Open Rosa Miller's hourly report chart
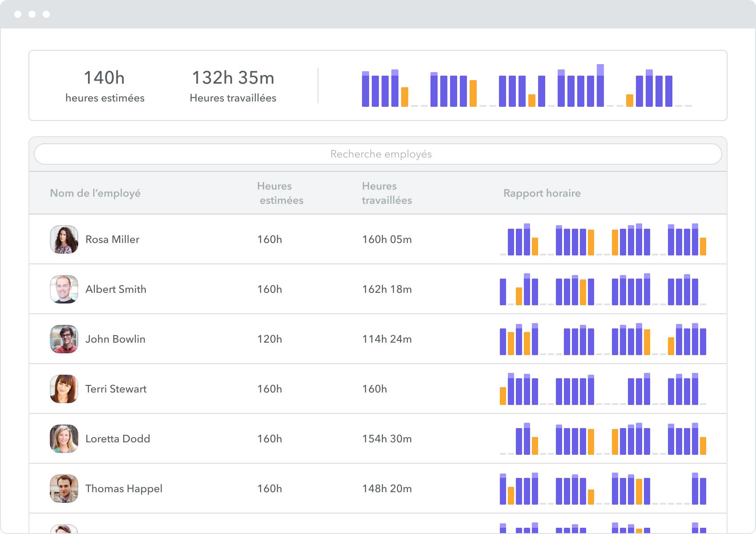Screen dimensions: 756x534 603,239
